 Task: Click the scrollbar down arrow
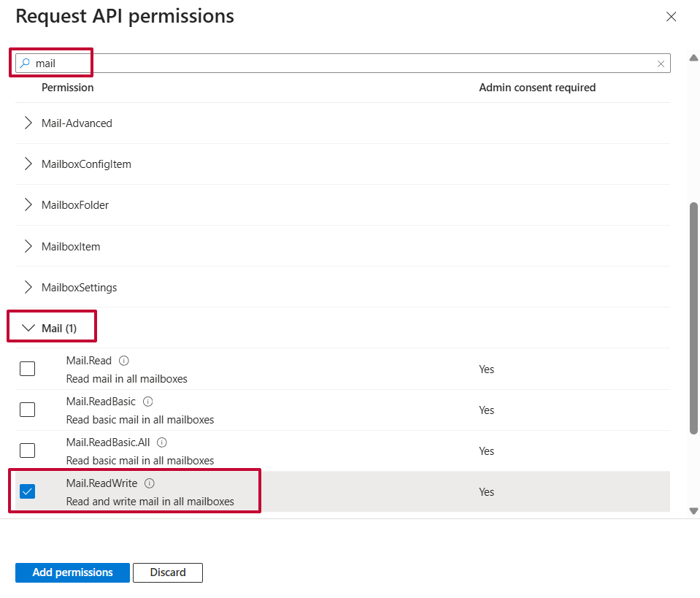693,511
